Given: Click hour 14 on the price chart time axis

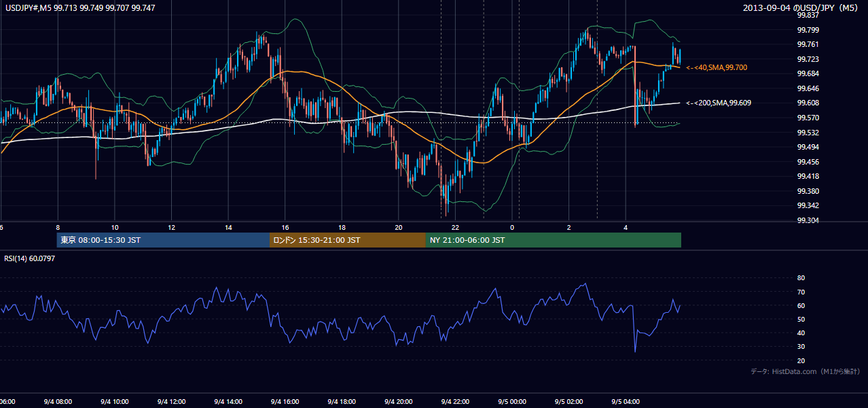Looking at the screenshot, I should coord(229,228).
